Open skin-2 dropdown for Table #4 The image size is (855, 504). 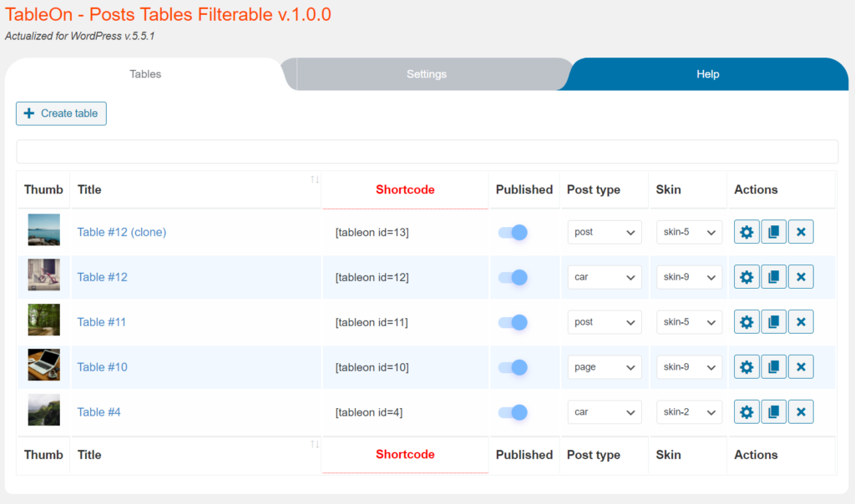[689, 412]
